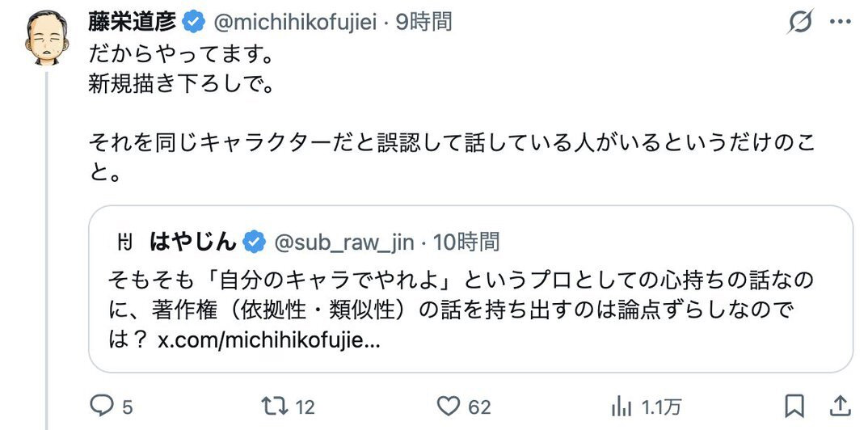
Task: Click the reply speech bubble icon
Action: tap(101, 406)
